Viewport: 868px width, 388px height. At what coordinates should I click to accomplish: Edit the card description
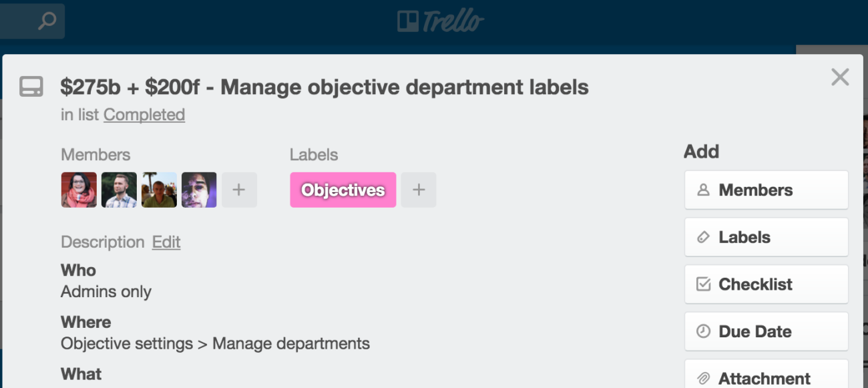(x=166, y=242)
